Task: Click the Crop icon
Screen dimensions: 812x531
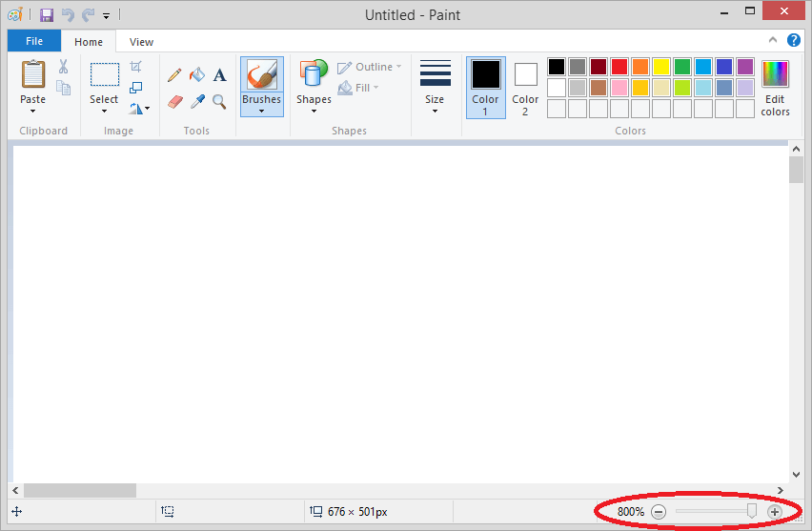Action: point(135,67)
